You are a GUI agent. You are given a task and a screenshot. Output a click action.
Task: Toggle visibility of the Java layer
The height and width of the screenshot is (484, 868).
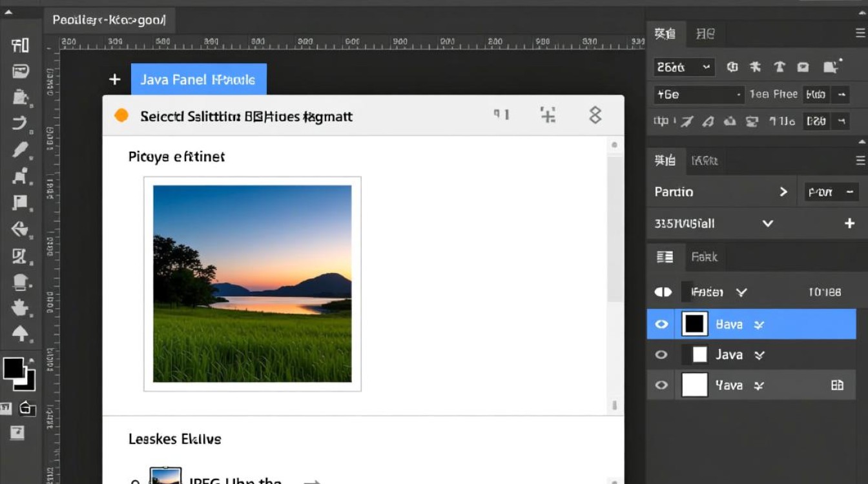pos(661,355)
